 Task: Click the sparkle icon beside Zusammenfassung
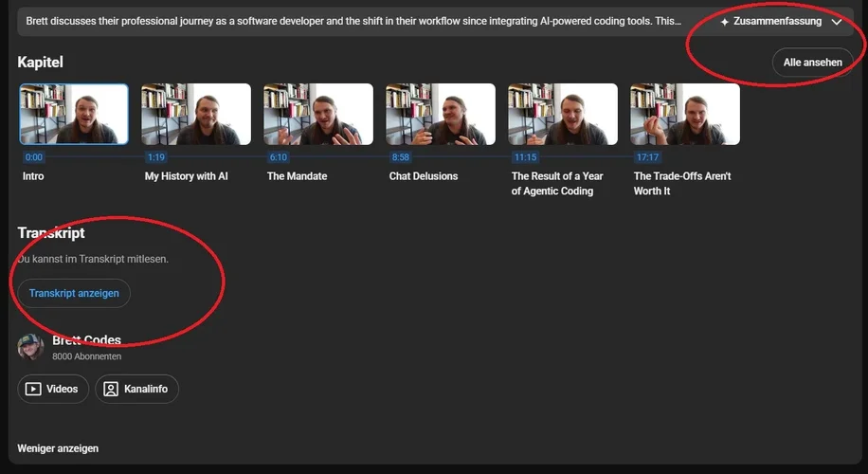pyautogui.click(x=724, y=22)
